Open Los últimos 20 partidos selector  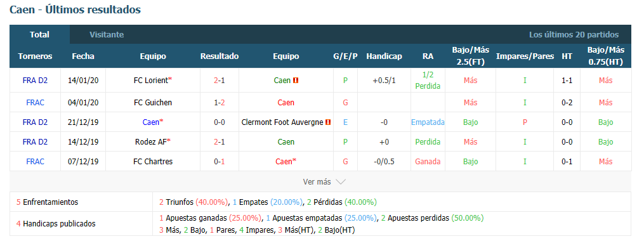574,35
